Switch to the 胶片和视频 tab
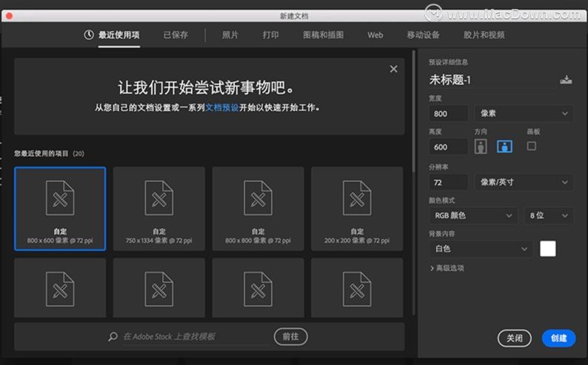The width and height of the screenshot is (588, 365). click(484, 35)
